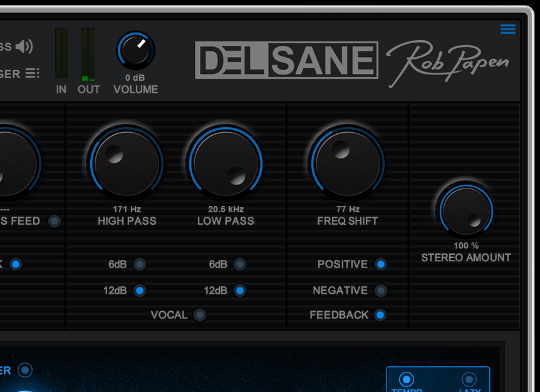The height and width of the screenshot is (392, 540).
Task: Open the blue hamburger menu
Action: [508, 29]
